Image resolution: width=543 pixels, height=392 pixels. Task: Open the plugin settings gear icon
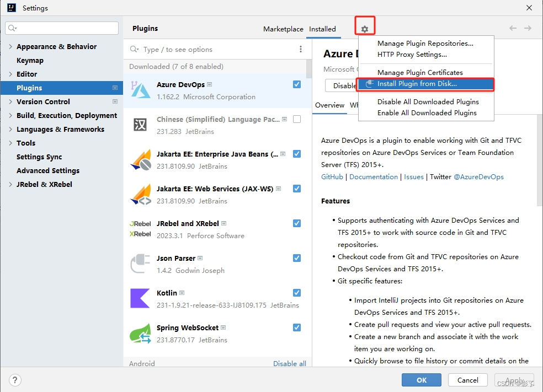click(365, 29)
